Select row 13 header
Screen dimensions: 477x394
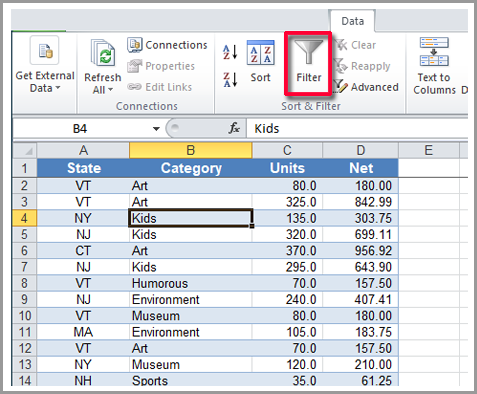click(x=24, y=365)
